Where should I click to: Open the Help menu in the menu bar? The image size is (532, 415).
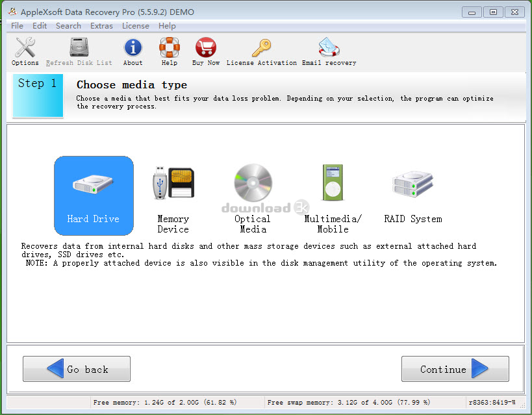pos(168,26)
